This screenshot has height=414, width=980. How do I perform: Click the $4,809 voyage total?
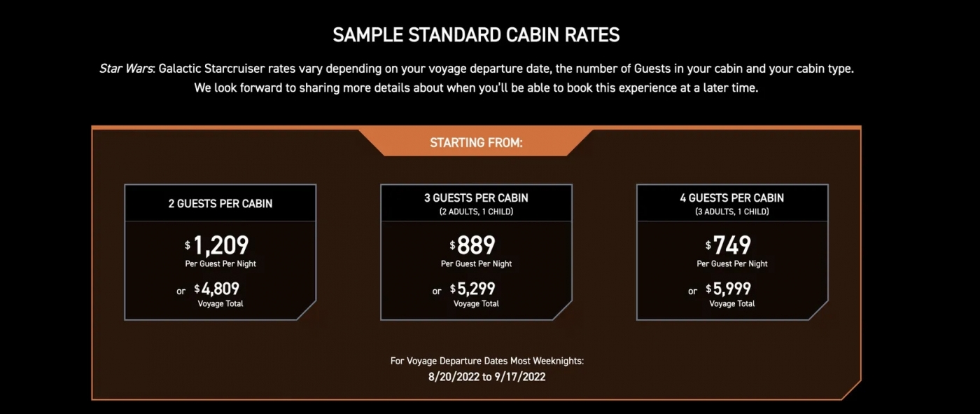tap(217, 289)
